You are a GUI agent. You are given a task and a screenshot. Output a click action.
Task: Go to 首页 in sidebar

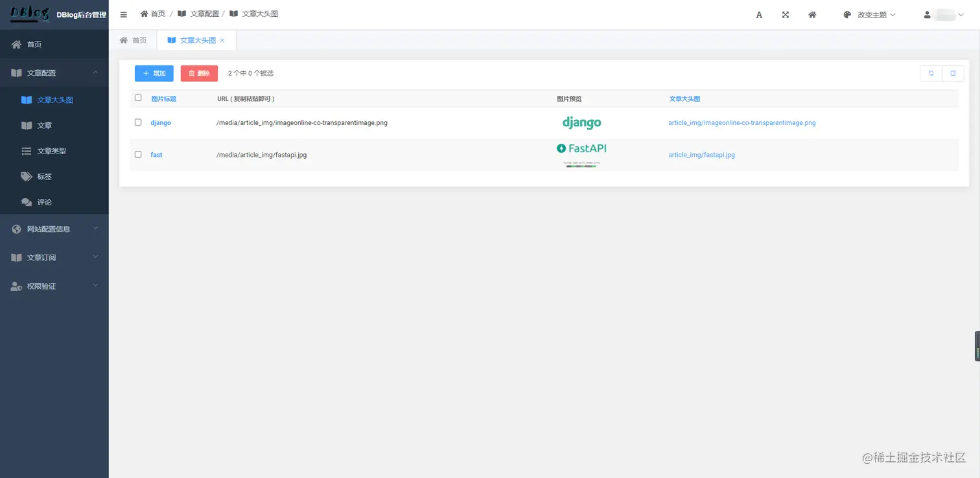[54, 44]
